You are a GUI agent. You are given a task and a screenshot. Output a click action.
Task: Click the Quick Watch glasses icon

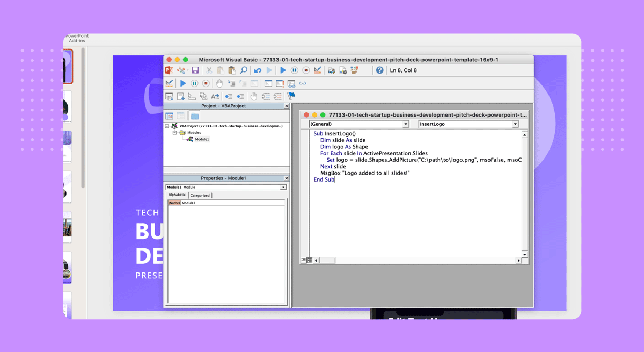pyautogui.click(x=303, y=83)
